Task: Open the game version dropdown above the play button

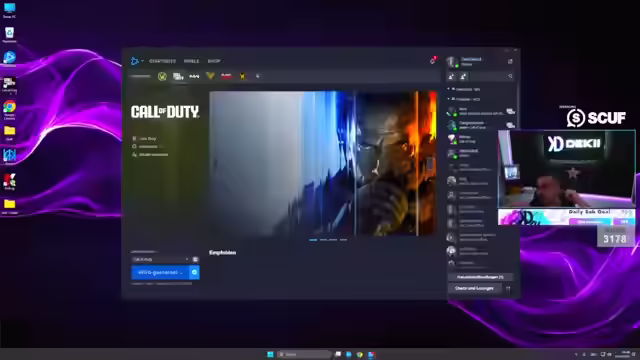Action: (x=161, y=259)
